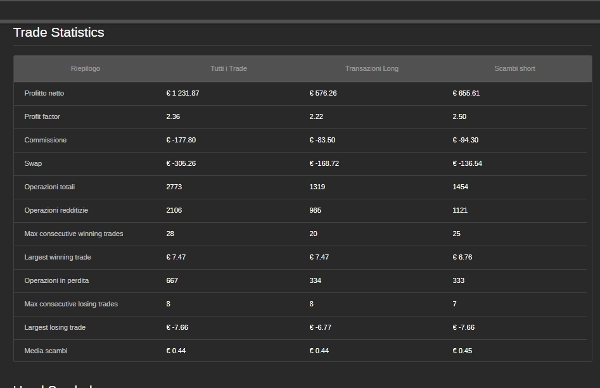Screen dimensions: 600x388
Task: Click consecutive wins value 25
Action: click(457, 234)
